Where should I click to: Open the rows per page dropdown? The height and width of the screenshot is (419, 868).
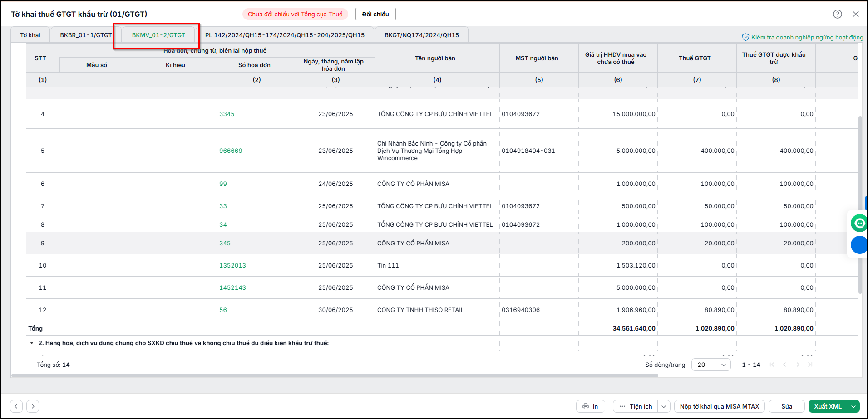711,365
